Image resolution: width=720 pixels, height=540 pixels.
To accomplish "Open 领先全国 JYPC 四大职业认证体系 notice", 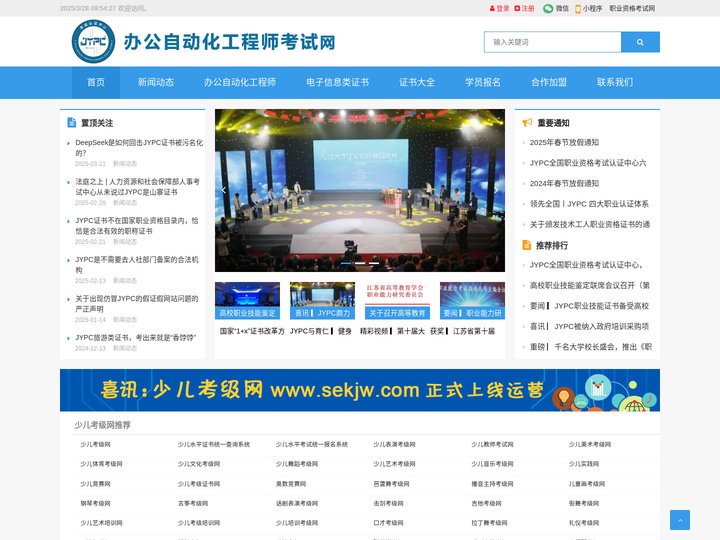I will 589,204.
